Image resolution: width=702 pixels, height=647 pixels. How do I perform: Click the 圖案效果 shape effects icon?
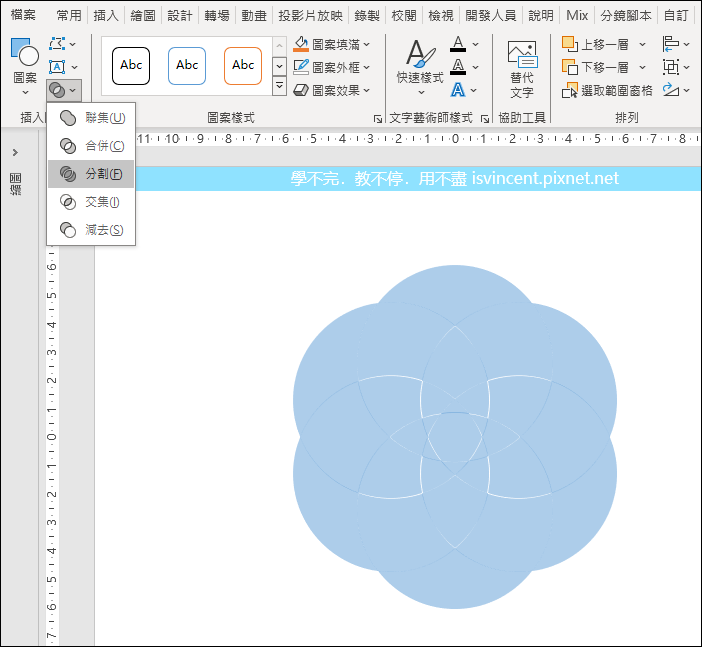(301, 90)
